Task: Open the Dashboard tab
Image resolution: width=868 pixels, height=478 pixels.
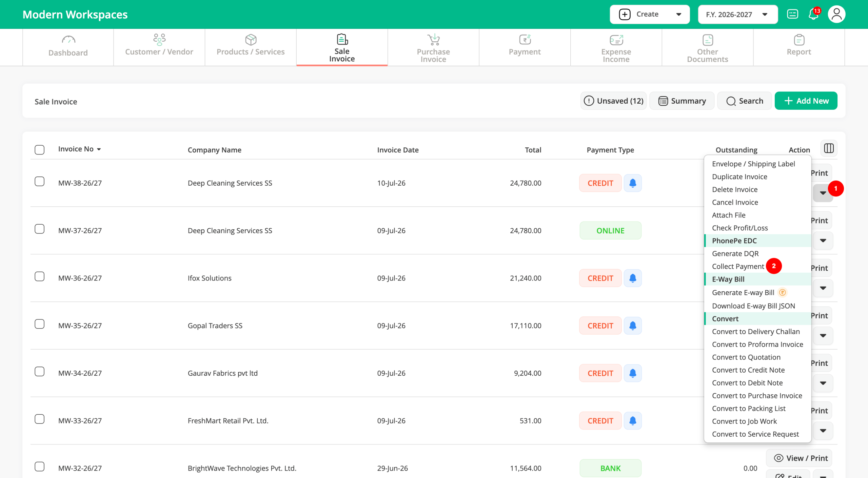Action: point(68,47)
